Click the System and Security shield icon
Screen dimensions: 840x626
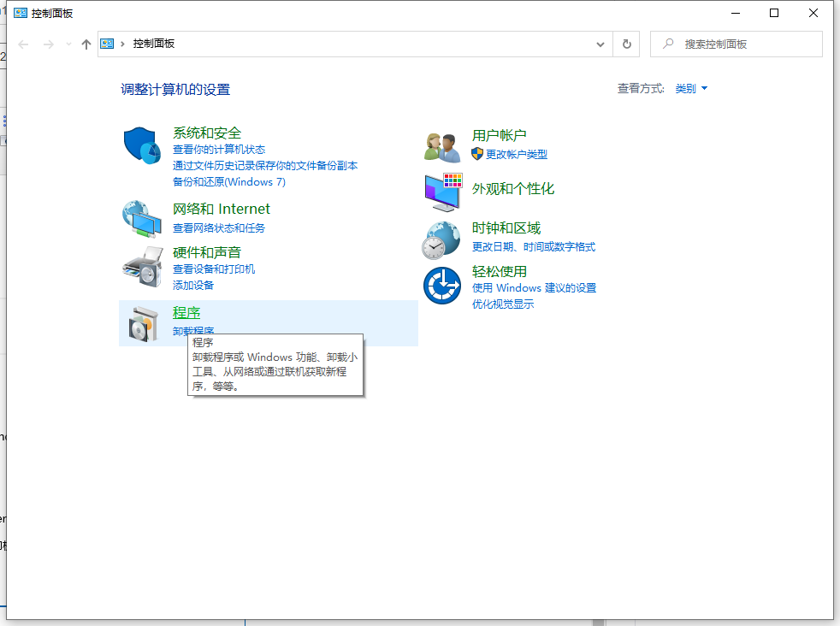point(142,147)
